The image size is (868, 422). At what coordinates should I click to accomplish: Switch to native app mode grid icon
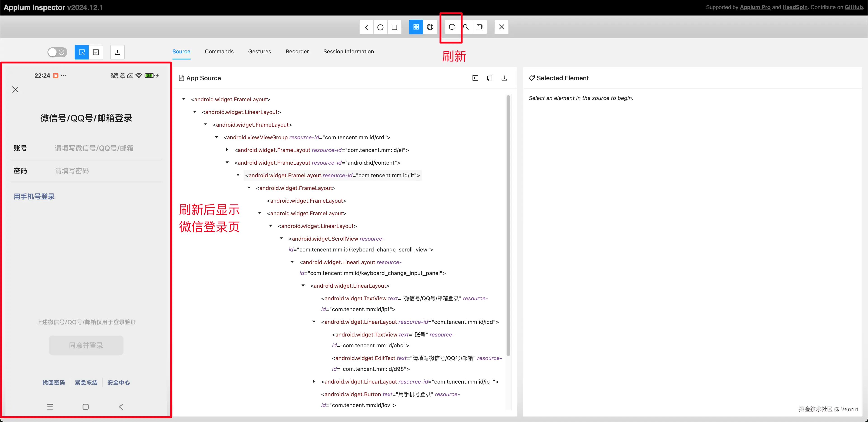(416, 27)
